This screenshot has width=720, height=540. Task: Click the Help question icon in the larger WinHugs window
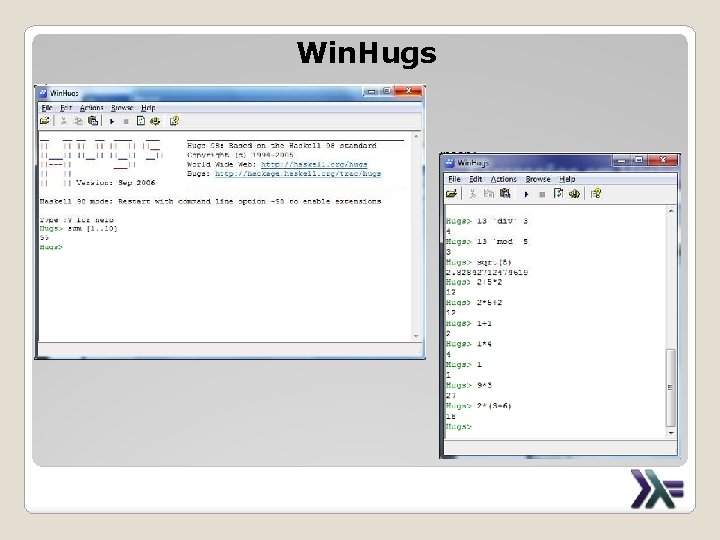tap(174, 121)
